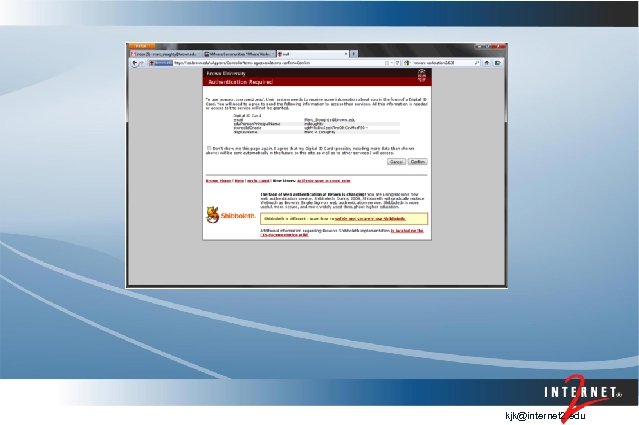This screenshot has width=639, height=425.
Task: Bookmark the page with the star icon
Action: coord(386,63)
